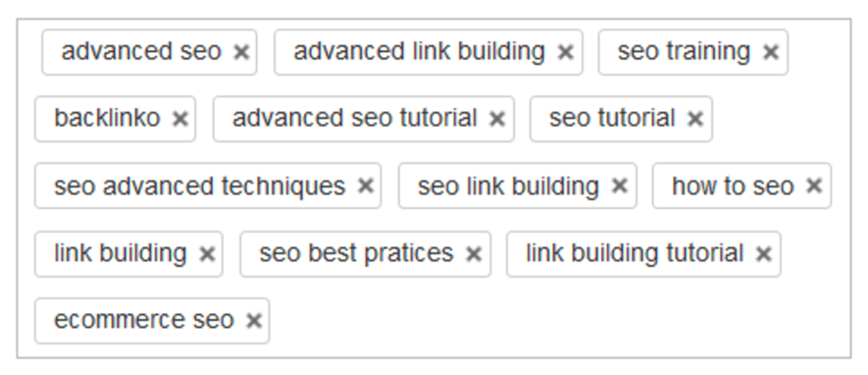Select the "advanced seo" tag label
868x375 pixels.
(141, 51)
